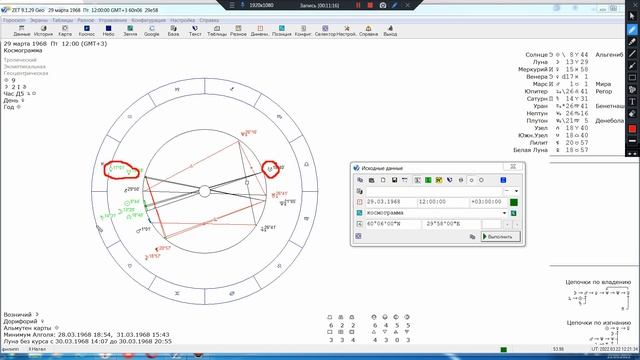Screen dimensions: 640x360
Task: Open the Земля view icon
Action: tap(130, 31)
